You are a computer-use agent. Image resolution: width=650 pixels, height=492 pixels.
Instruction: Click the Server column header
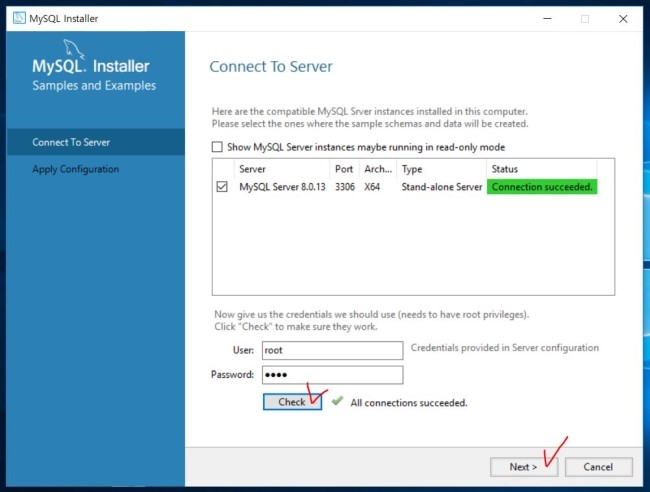tap(282, 169)
